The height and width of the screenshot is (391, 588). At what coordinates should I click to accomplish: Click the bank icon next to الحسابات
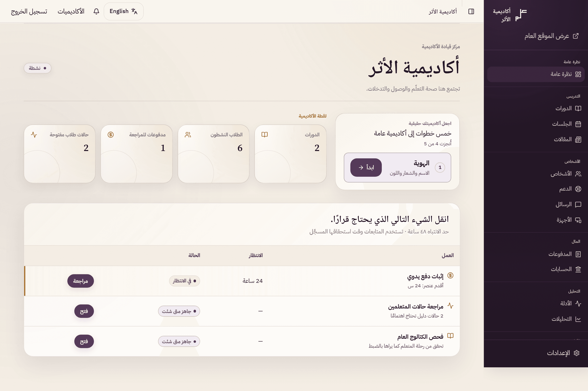coord(578,269)
